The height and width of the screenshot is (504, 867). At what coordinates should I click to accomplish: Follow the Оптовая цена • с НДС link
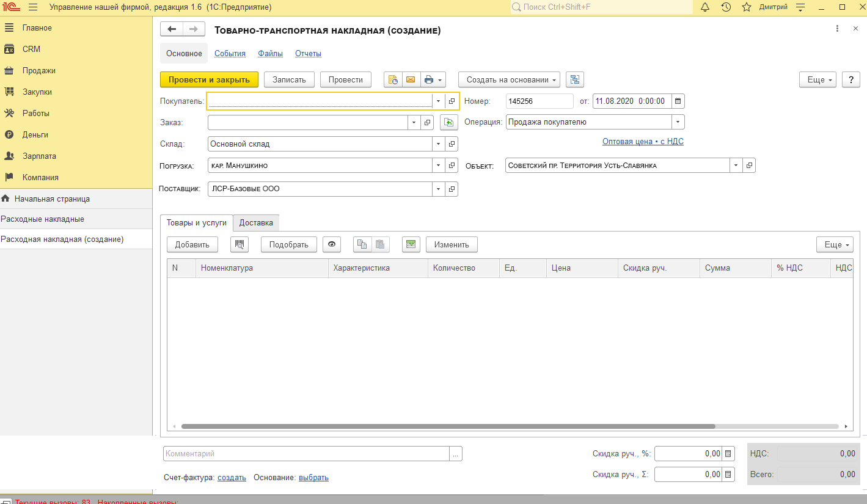coord(643,141)
